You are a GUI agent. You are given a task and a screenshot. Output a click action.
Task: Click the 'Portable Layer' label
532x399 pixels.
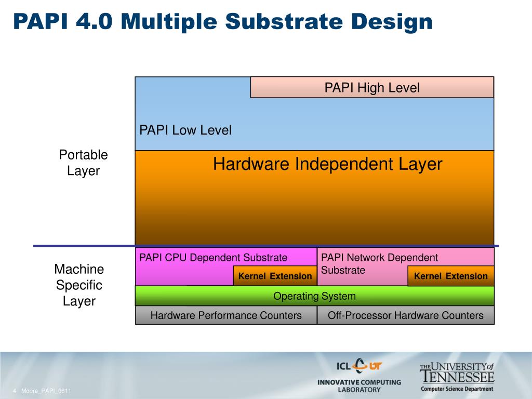coord(84,163)
